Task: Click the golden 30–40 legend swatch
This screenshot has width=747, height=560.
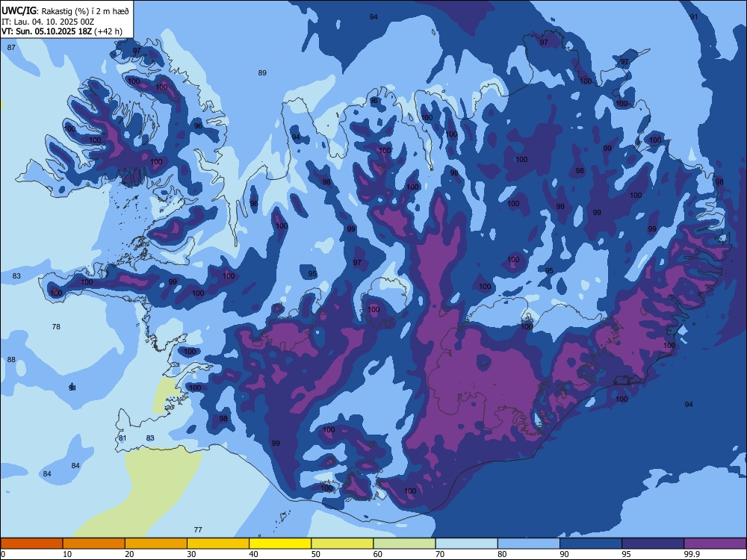Action: 218,544
